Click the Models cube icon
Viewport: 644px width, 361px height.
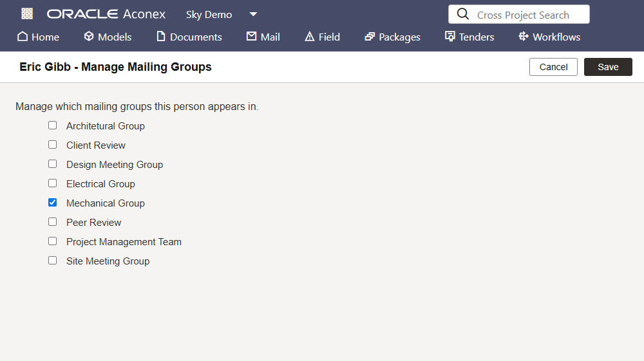click(89, 37)
